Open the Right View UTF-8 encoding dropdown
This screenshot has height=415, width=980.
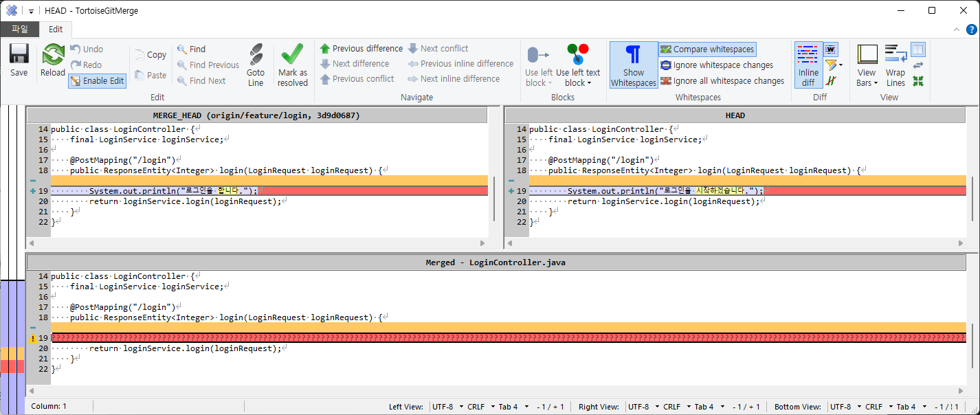(x=644, y=407)
